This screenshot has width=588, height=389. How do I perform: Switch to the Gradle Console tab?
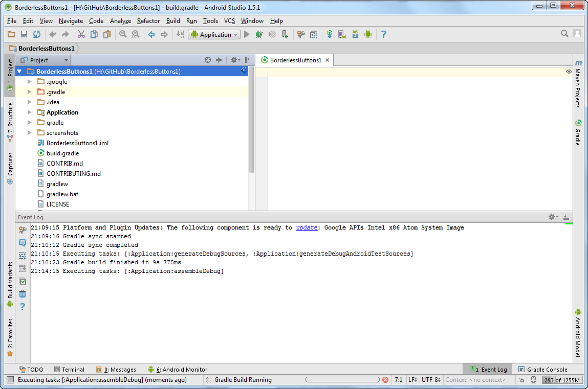[x=542, y=369]
